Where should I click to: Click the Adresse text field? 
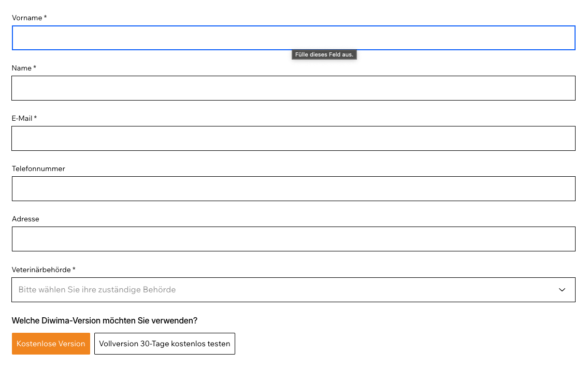coord(293,239)
